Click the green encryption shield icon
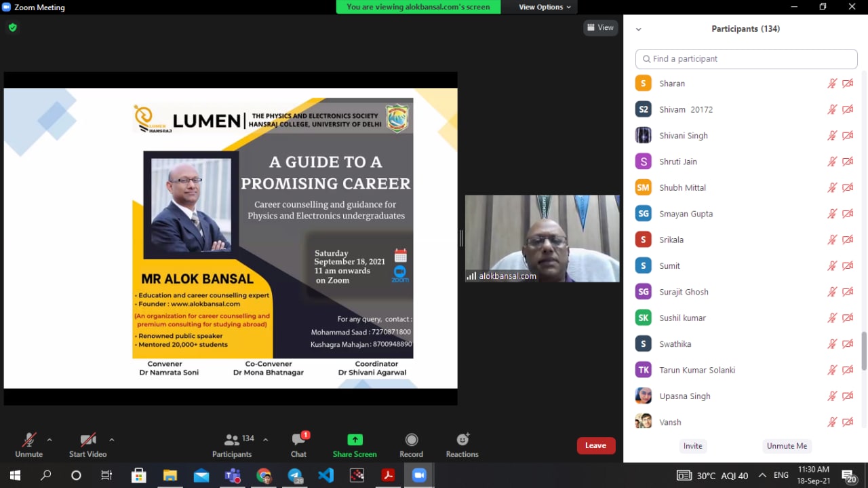Viewport: 868px width, 488px height. pyautogui.click(x=12, y=28)
